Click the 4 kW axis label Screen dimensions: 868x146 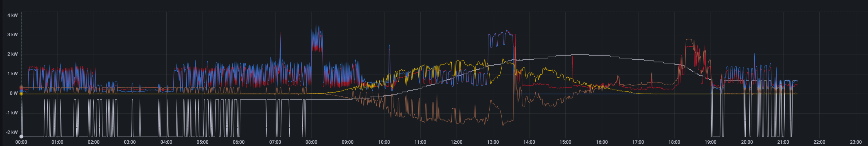(12, 16)
